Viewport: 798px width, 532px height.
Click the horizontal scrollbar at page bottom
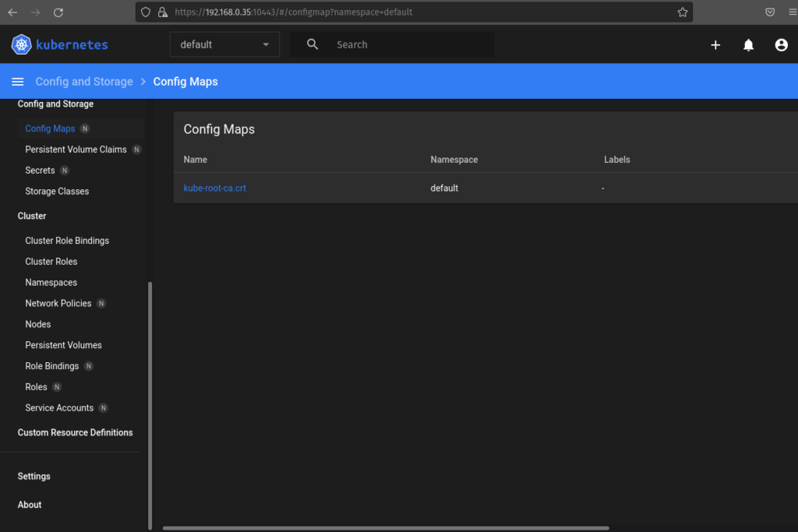386,528
